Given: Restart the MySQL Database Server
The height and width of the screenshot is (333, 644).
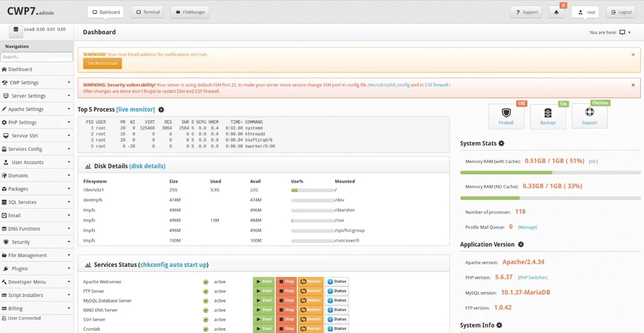Looking at the screenshot, I should [311, 300].
